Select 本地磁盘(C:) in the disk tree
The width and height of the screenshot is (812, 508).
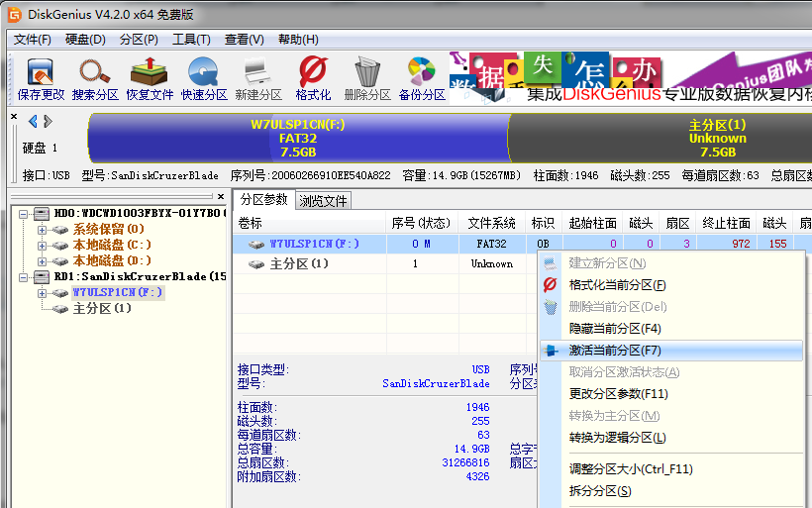click(112, 245)
